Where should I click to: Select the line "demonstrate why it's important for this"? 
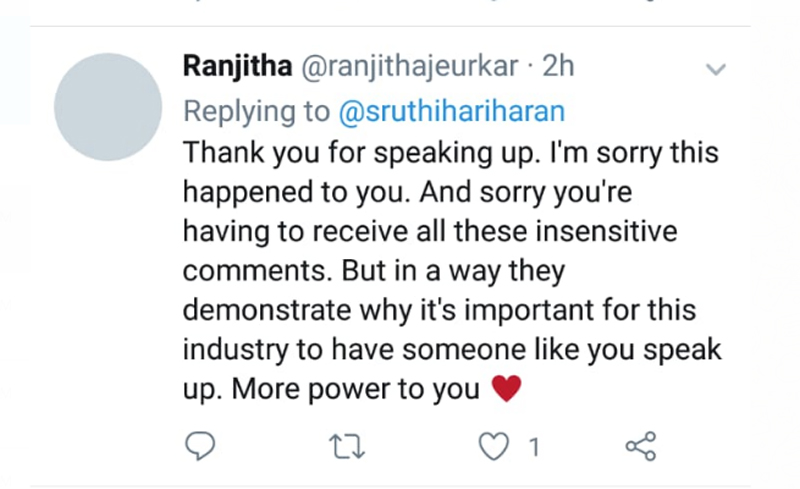439,310
